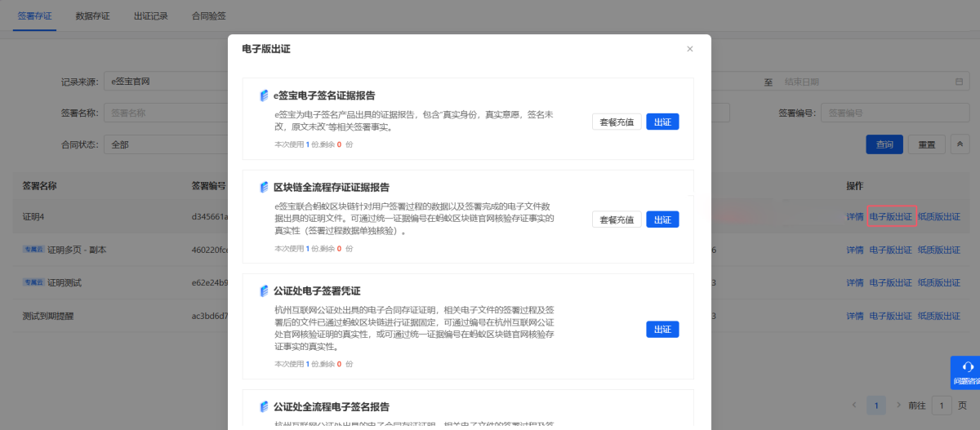Click 纸质版出证 link for 证明测试 row

pyautogui.click(x=939, y=282)
